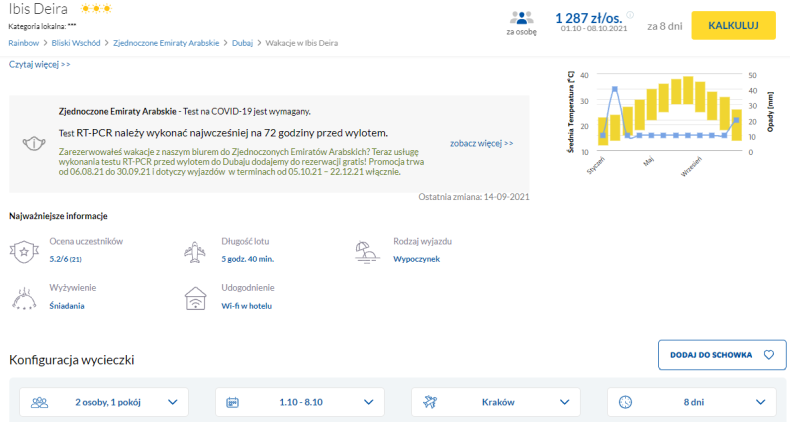The height and width of the screenshot is (422, 790).
Task: Click the three-sun hotel rating icons
Action: [96, 9]
